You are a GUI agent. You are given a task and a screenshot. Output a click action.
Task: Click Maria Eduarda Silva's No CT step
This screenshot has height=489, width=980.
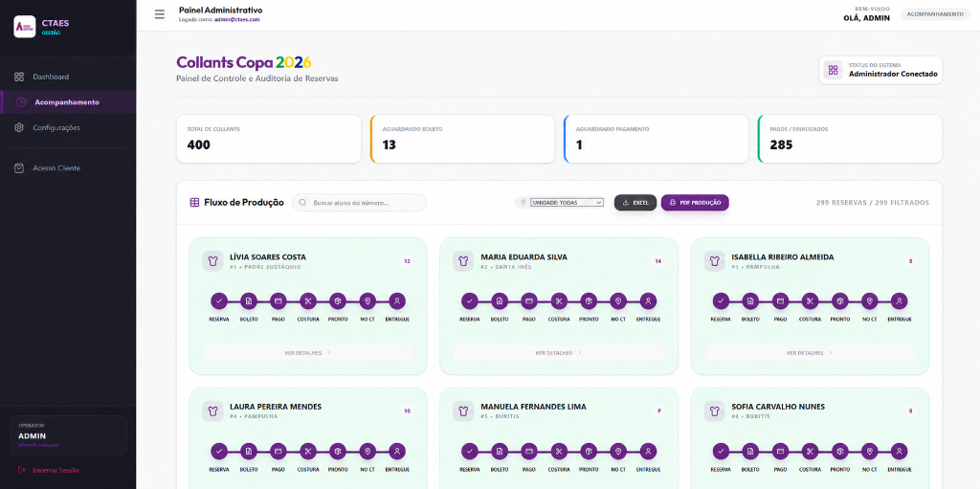[618, 301]
